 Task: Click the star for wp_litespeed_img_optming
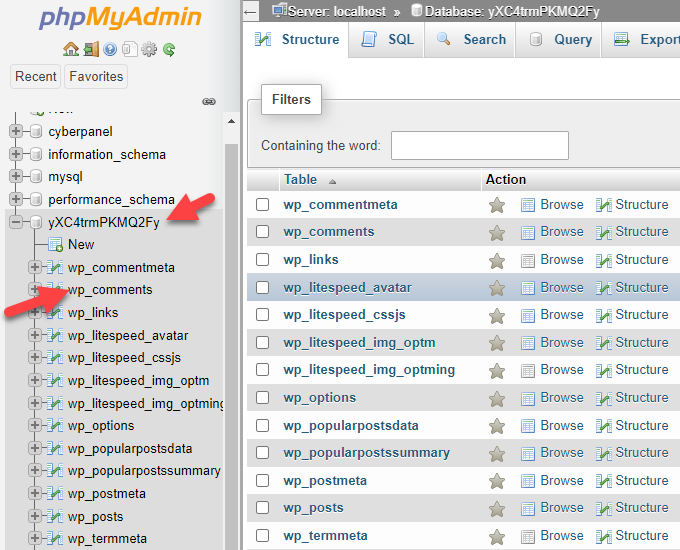coord(497,371)
